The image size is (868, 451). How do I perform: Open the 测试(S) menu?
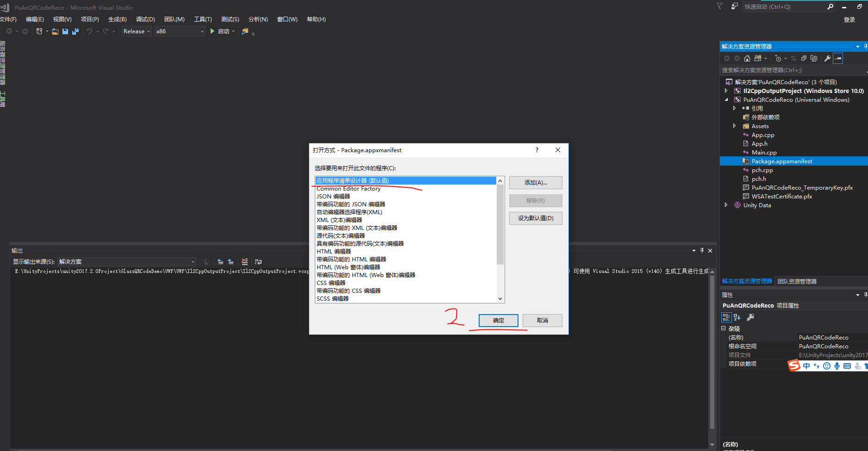pyautogui.click(x=230, y=19)
